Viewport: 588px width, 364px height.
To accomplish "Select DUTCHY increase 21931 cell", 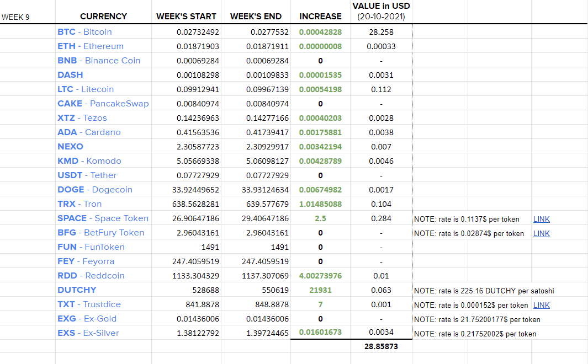I will pyautogui.click(x=321, y=290).
